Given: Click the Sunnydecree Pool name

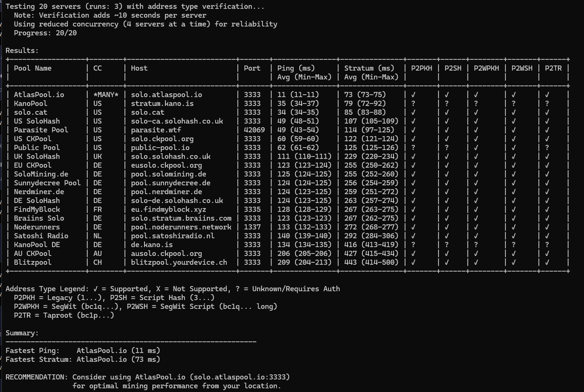Looking at the screenshot, I should click(47, 183).
